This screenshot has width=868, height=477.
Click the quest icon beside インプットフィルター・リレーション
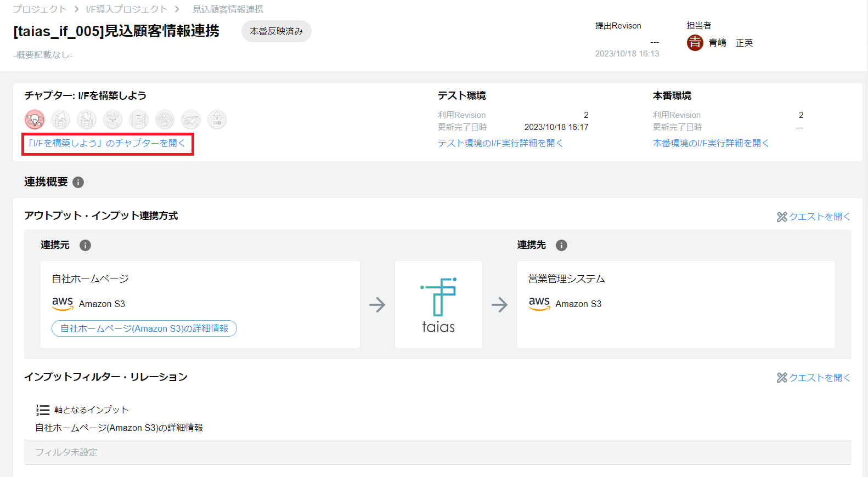[x=782, y=378]
